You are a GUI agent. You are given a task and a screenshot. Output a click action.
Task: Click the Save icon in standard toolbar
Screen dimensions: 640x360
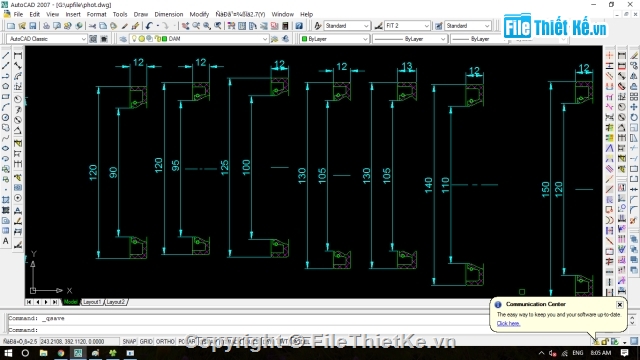coord(33,26)
